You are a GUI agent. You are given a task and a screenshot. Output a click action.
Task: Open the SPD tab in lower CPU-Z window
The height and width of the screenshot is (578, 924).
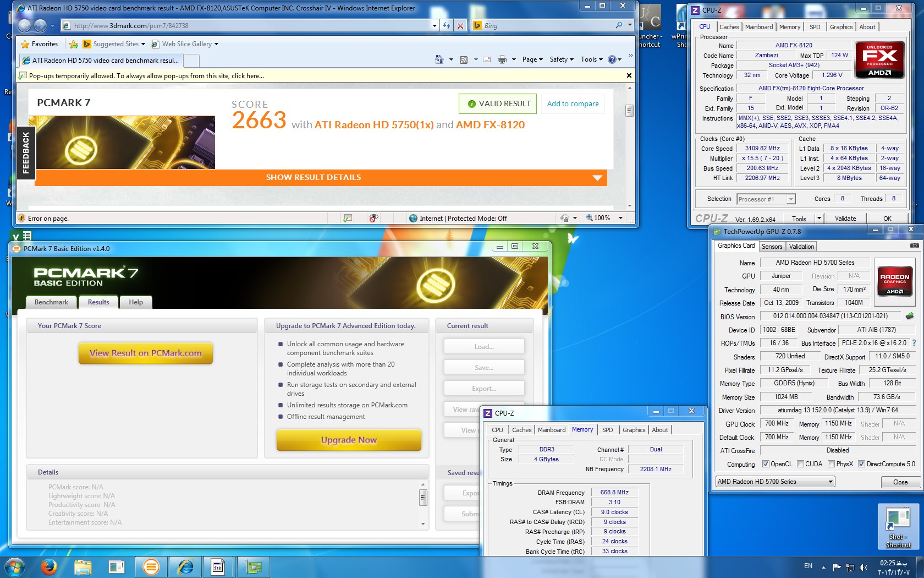pos(607,430)
